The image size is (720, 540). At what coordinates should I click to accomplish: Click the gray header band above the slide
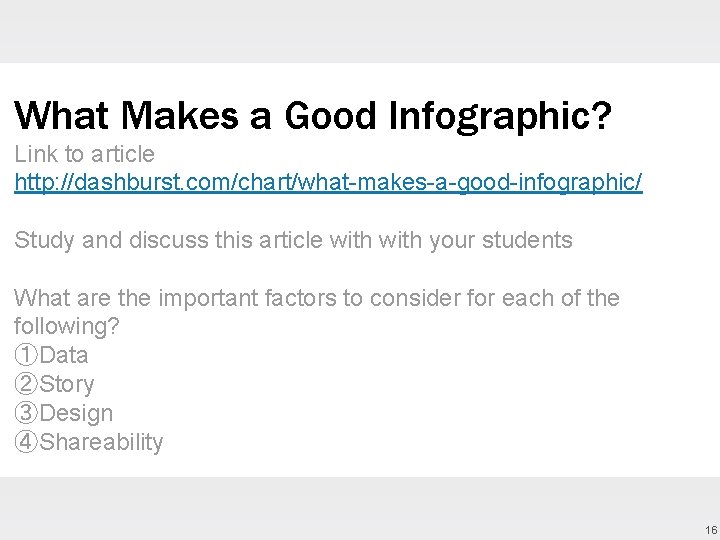click(360, 31)
